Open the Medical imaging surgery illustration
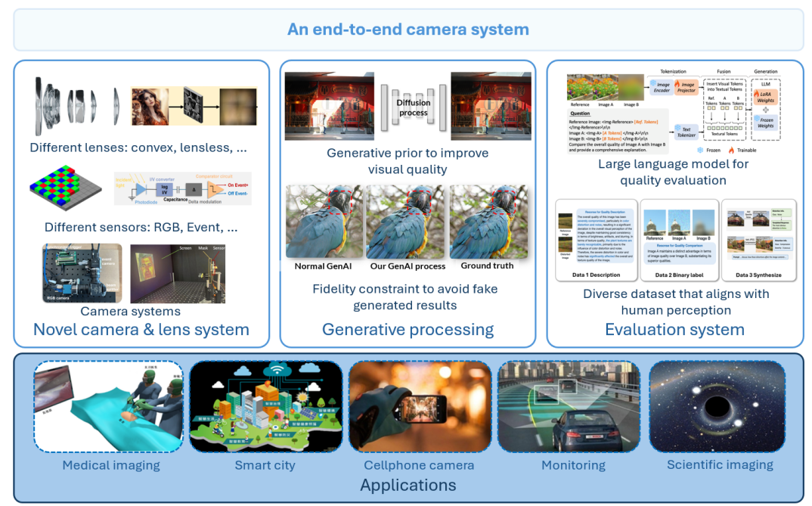The width and height of the screenshot is (812, 506). (x=109, y=407)
